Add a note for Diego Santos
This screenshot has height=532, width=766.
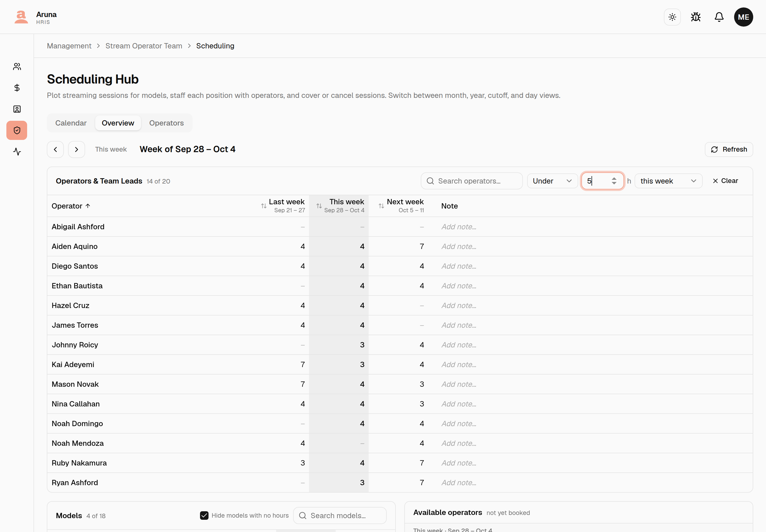[459, 266]
